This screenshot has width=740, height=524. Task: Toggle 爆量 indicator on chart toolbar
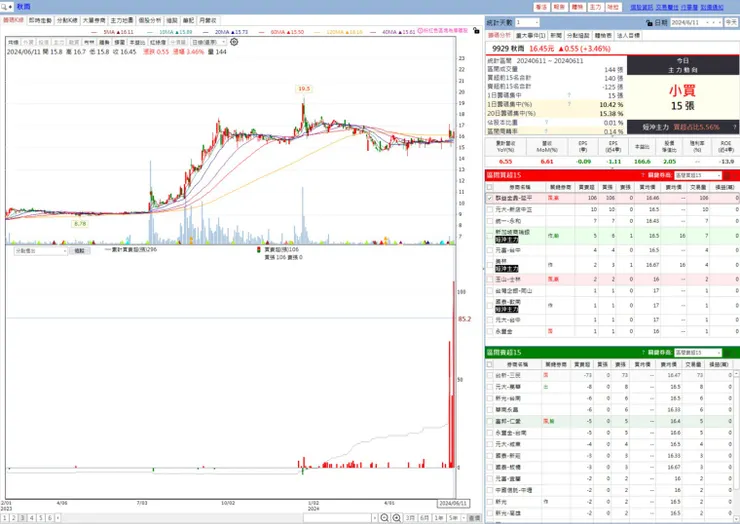(119, 42)
